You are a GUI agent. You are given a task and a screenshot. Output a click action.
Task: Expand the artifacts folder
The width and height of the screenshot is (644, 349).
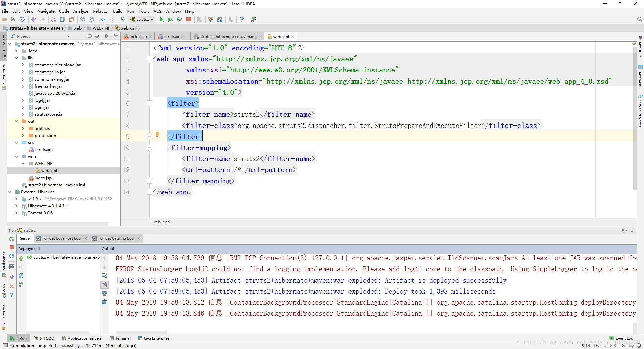tap(23, 129)
